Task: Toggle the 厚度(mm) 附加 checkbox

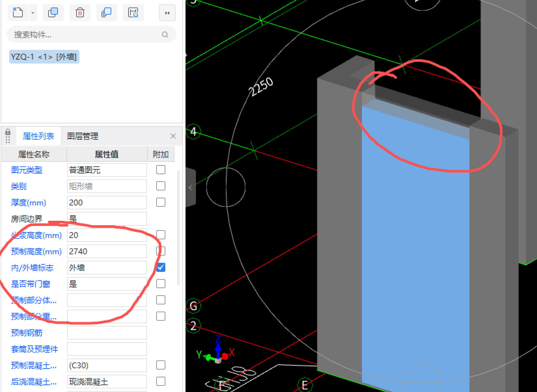Action: click(x=161, y=202)
